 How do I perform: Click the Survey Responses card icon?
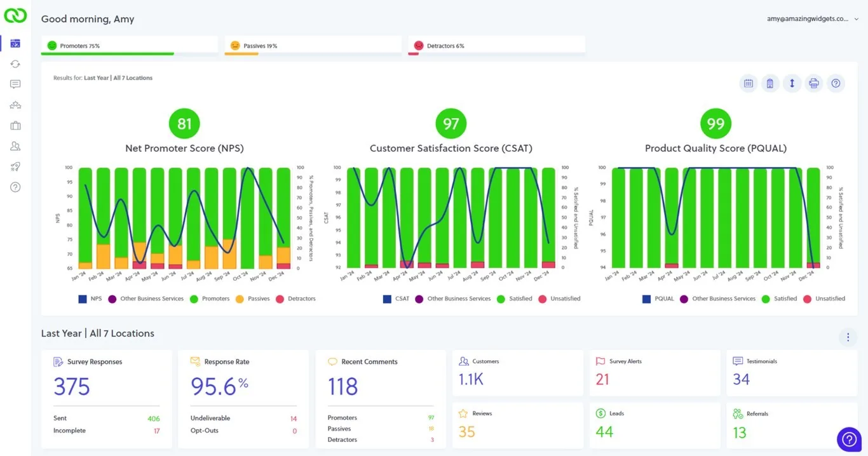(58, 361)
